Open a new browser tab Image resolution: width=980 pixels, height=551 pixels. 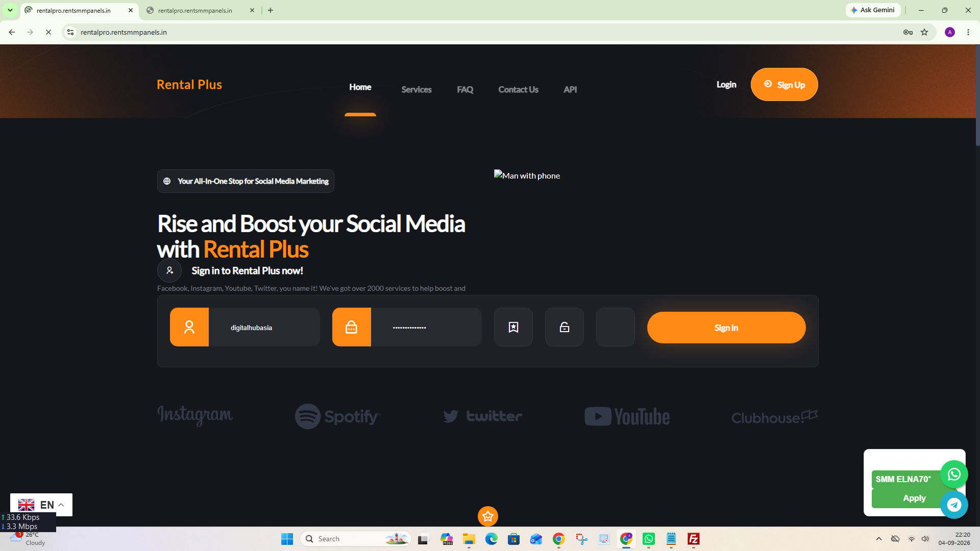[x=271, y=10]
